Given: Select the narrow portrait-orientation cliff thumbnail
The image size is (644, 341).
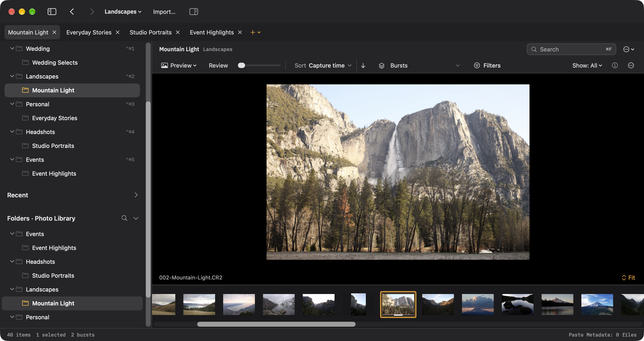Looking at the screenshot, I should pos(358,304).
